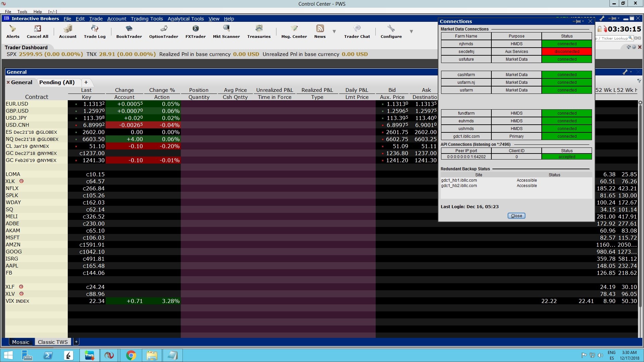644x362 pixels.
Task: Click the red disconnected status for secdefnj
Action: 567,52
